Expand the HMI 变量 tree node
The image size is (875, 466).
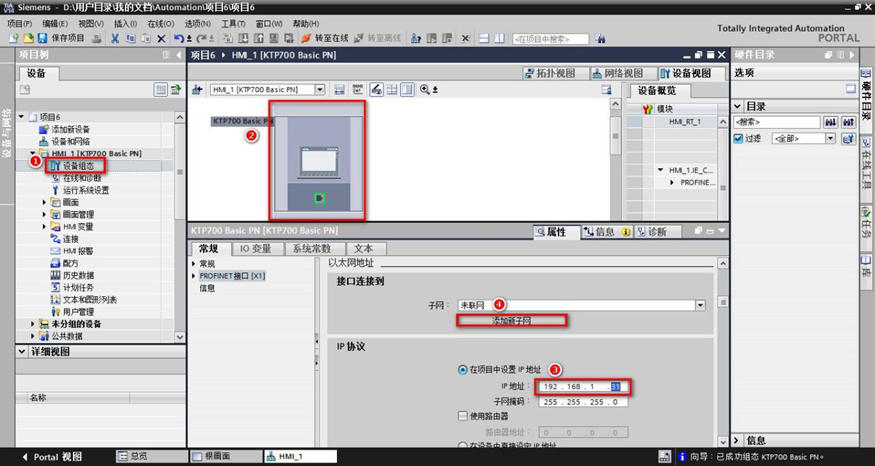point(45,227)
